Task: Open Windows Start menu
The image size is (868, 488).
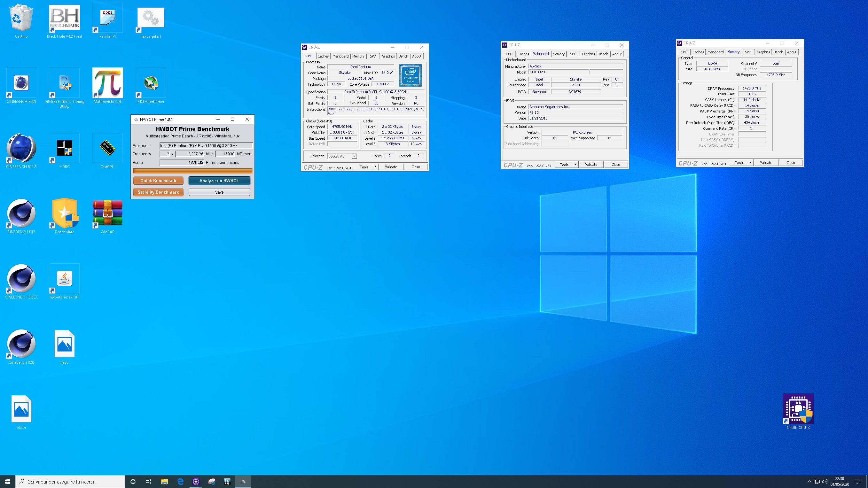Action: click(7, 482)
